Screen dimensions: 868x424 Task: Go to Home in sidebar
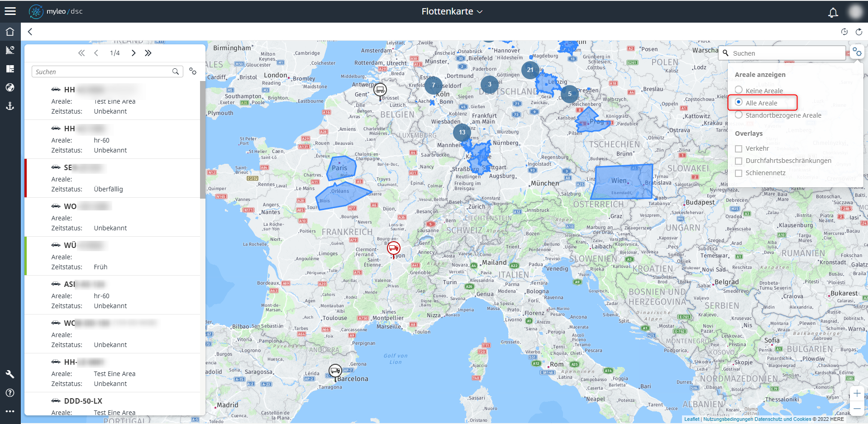point(10,32)
